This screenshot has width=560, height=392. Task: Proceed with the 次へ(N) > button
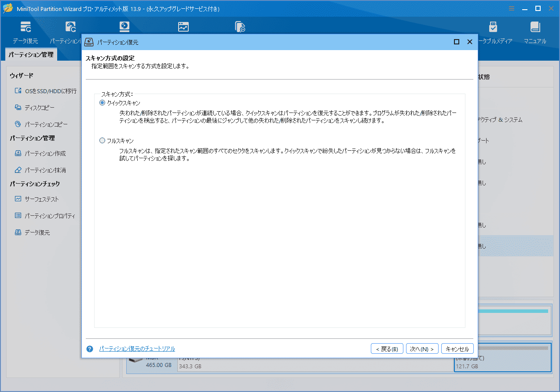point(422,349)
